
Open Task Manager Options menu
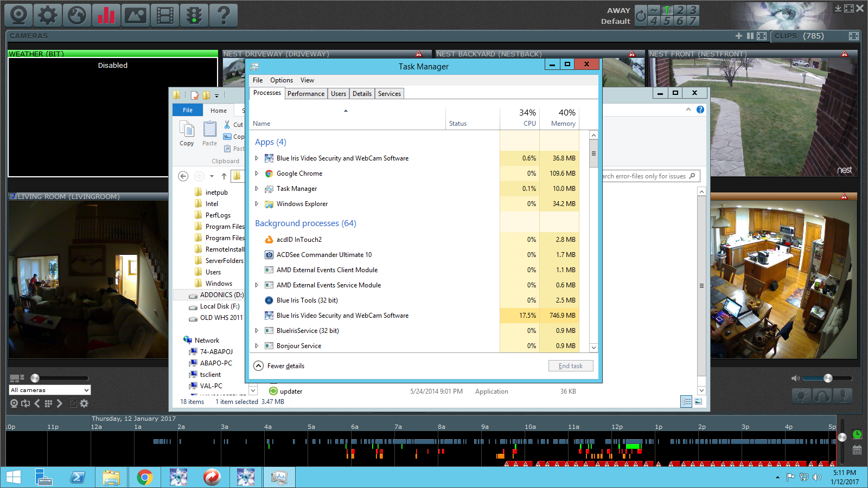click(x=282, y=80)
